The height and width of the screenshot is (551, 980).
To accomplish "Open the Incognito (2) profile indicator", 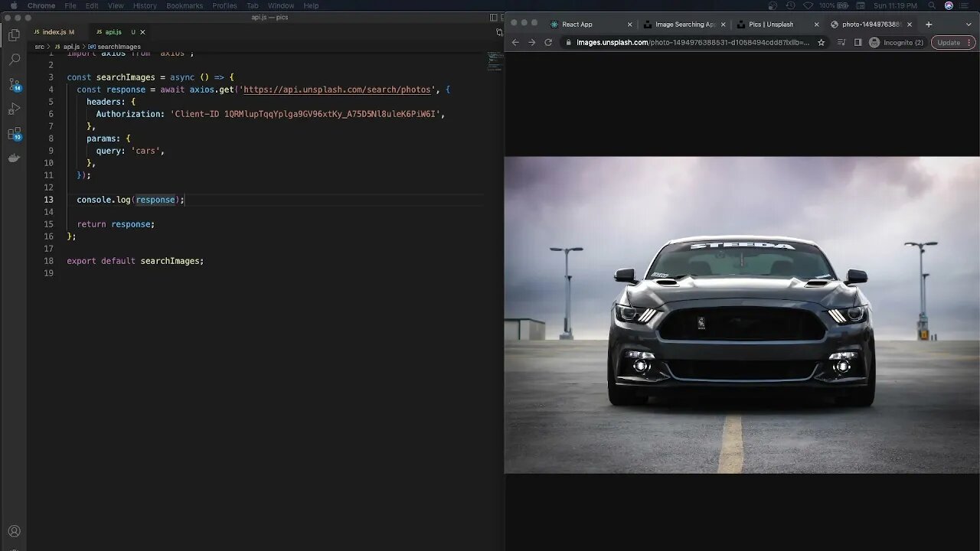I will 897,42.
